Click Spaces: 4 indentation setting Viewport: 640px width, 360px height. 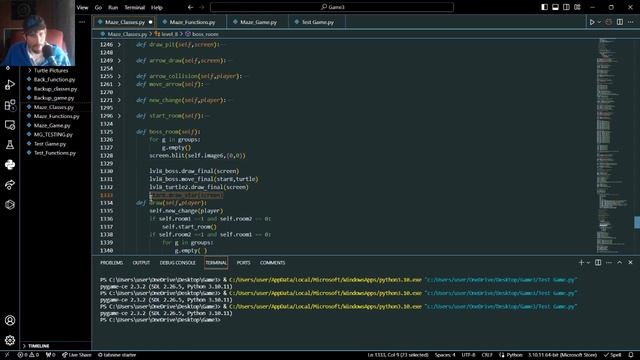(445, 355)
